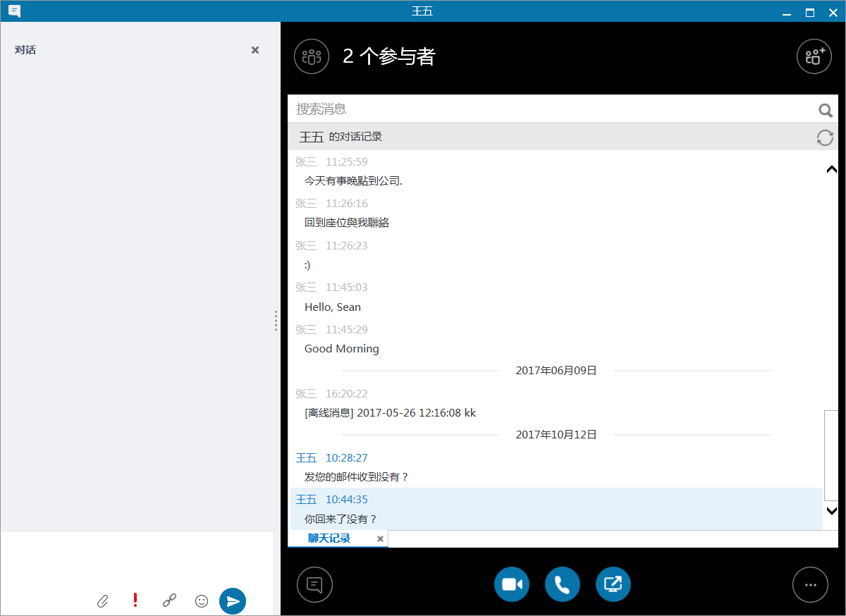Select the message 今天有事晚點到公司.
Viewport: 846px width, 616px height.
click(353, 181)
